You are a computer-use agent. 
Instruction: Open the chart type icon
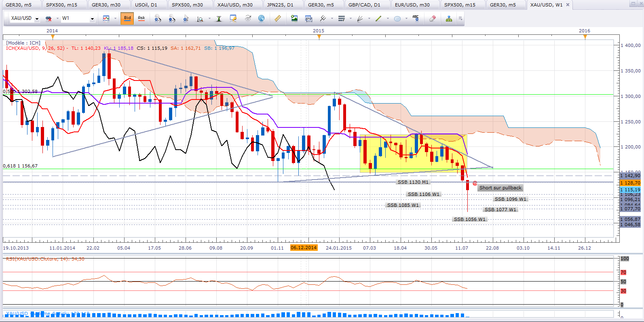coord(106,19)
